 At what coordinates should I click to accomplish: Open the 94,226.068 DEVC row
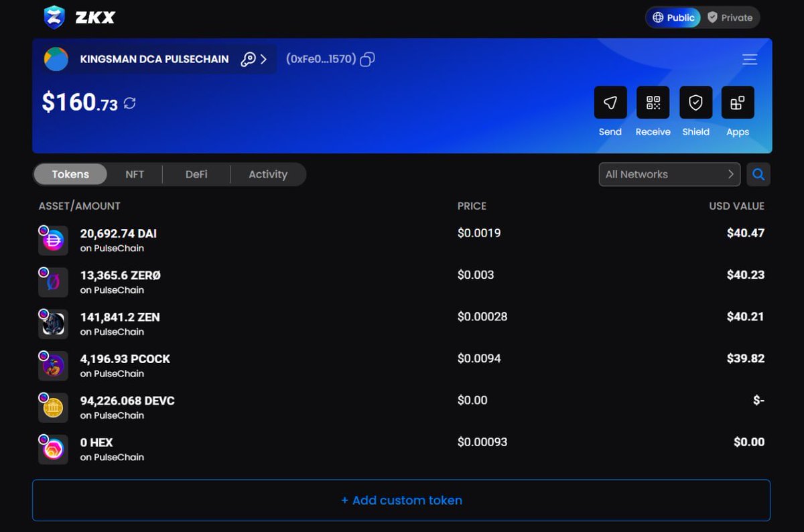[x=401, y=407]
